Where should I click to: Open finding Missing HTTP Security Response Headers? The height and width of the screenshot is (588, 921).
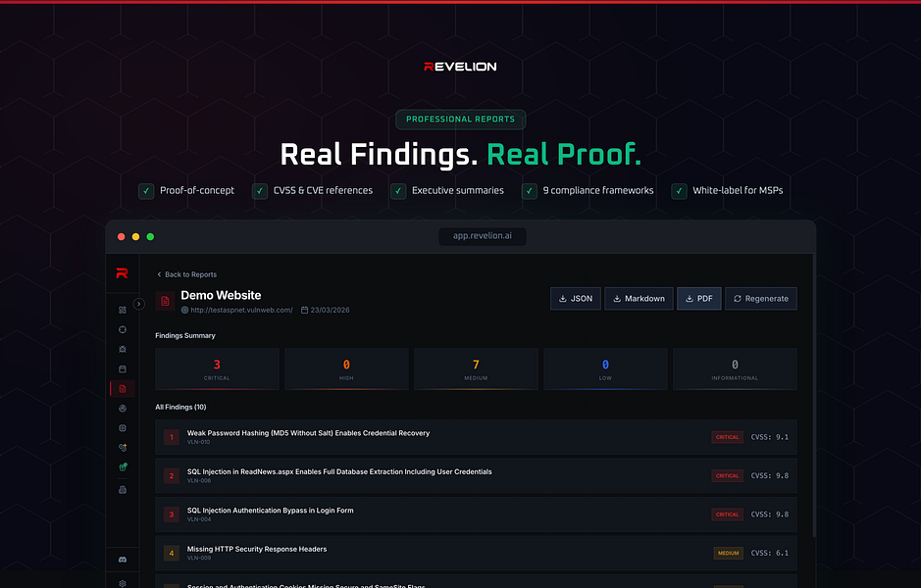coord(476,553)
